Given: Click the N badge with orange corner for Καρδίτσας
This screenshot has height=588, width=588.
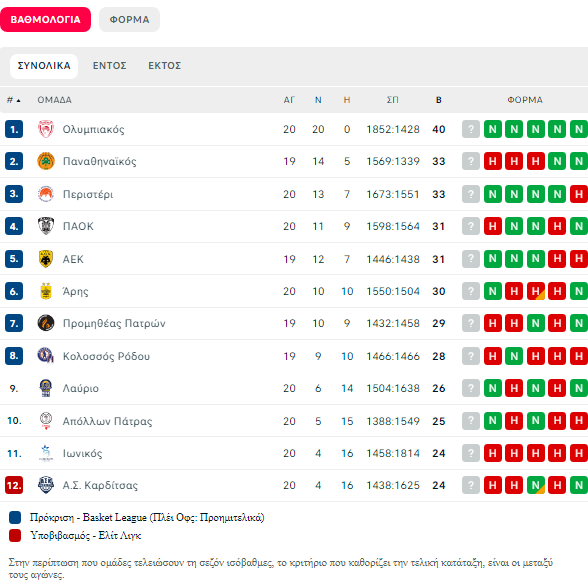Looking at the screenshot, I should (536, 485).
